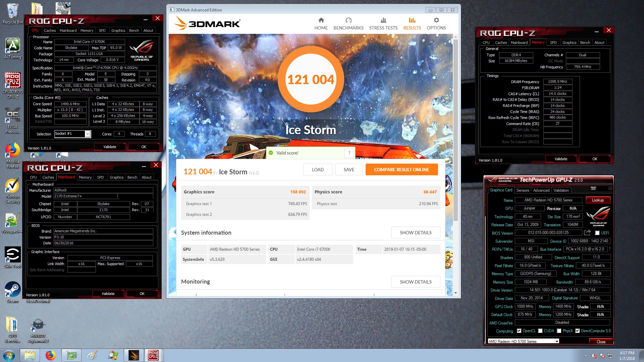The width and height of the screenshot is (644, 362).
Task: Open the SPD tab in the Memory CPU-Z window
Action: pos(553,43)
